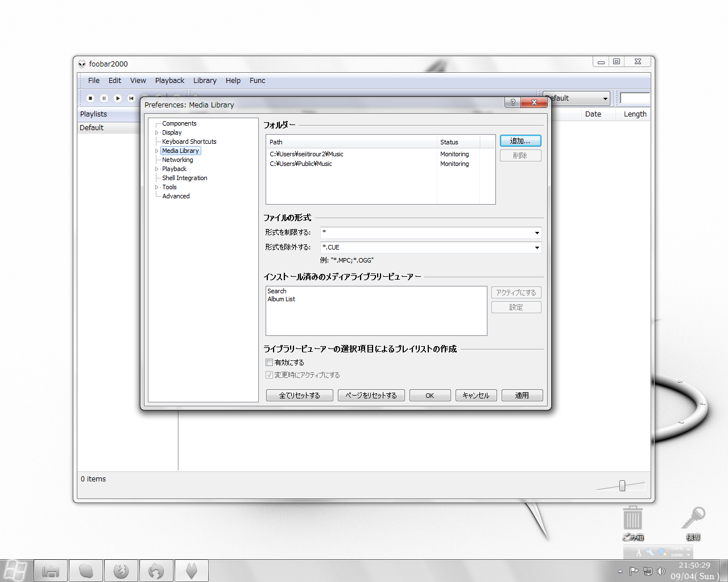Click the IME tools wrench icon
The height and width of the screenshot is (582, 728).
click(650, 552)
